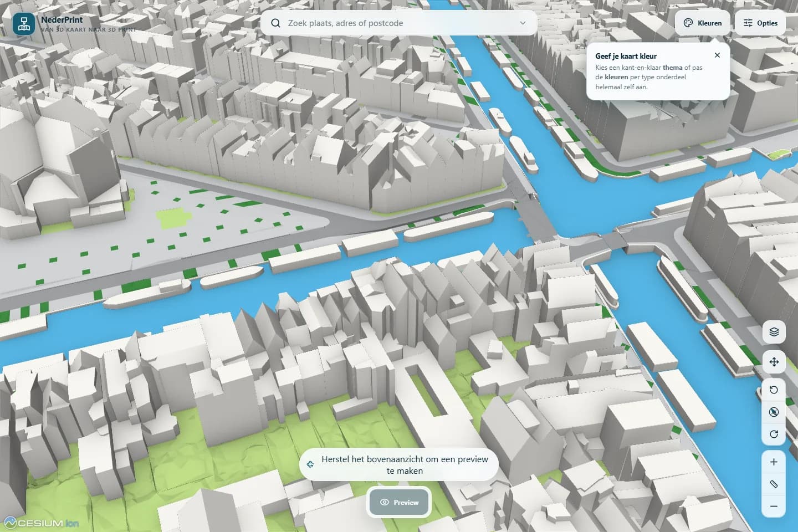
Task: Focus the 'Zoek plaats, adres of postcode' field
Action: [x=399, y=23]
